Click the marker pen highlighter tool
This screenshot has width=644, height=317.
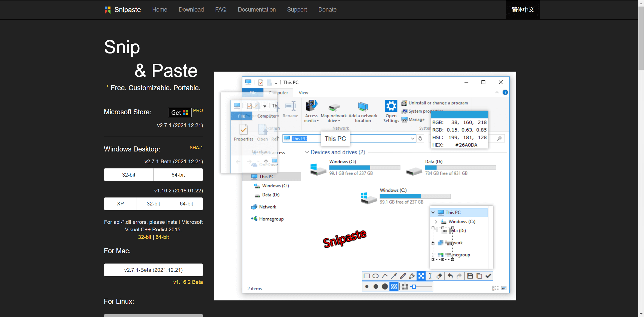412,276
